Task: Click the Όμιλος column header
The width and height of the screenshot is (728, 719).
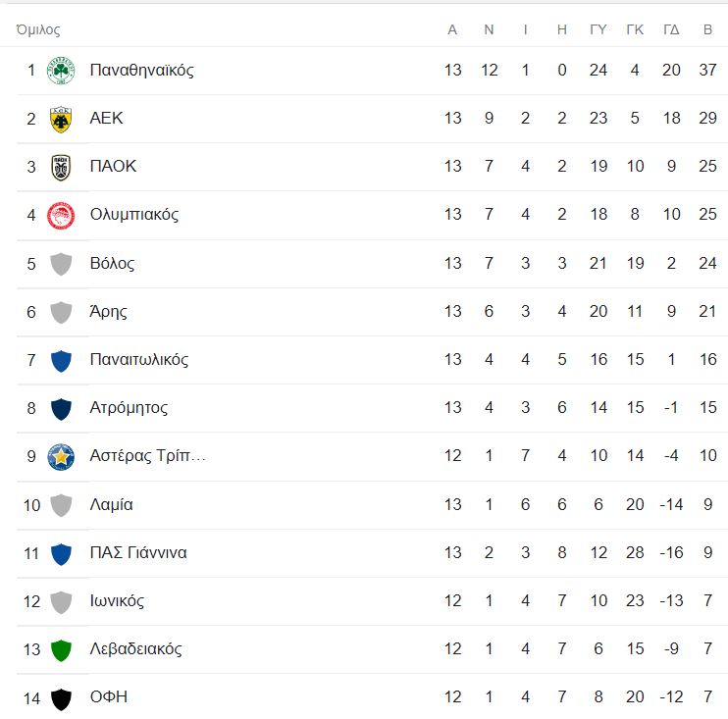Action: [x=38, y=29]
